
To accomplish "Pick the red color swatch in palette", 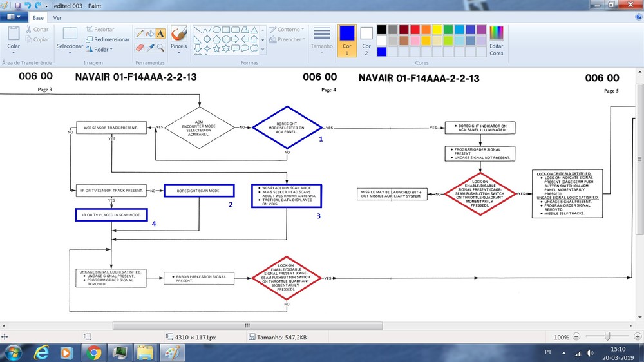I will [415, 30].
